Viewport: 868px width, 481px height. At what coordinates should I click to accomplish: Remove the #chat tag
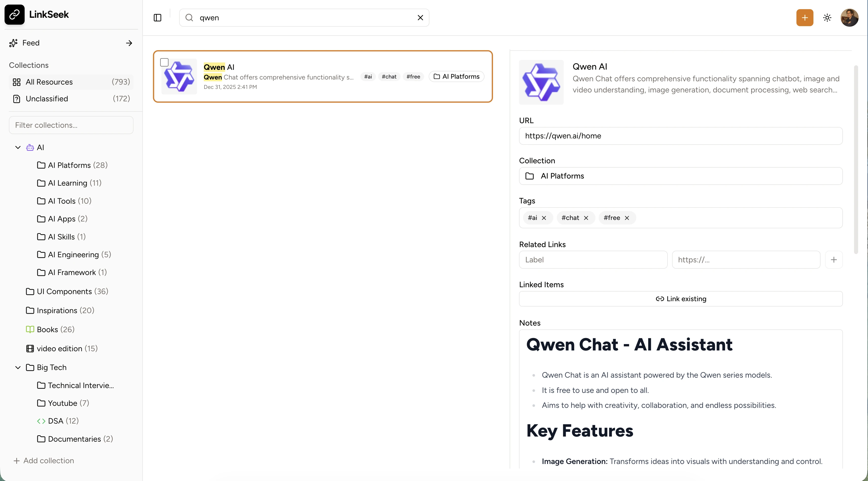point(586,218)
